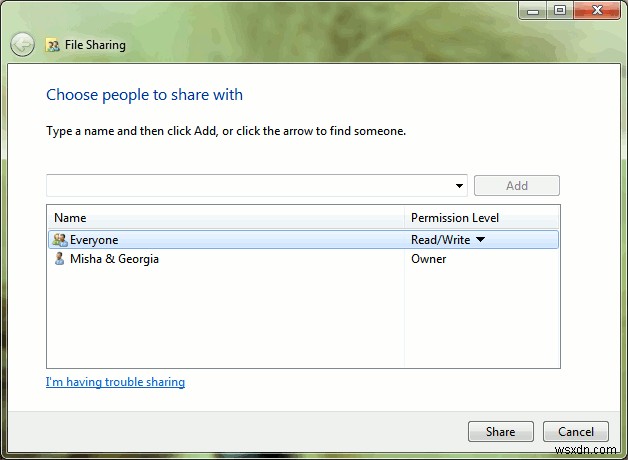
Task: Cancel the File Sharing dialog
Action: [576, 432]
